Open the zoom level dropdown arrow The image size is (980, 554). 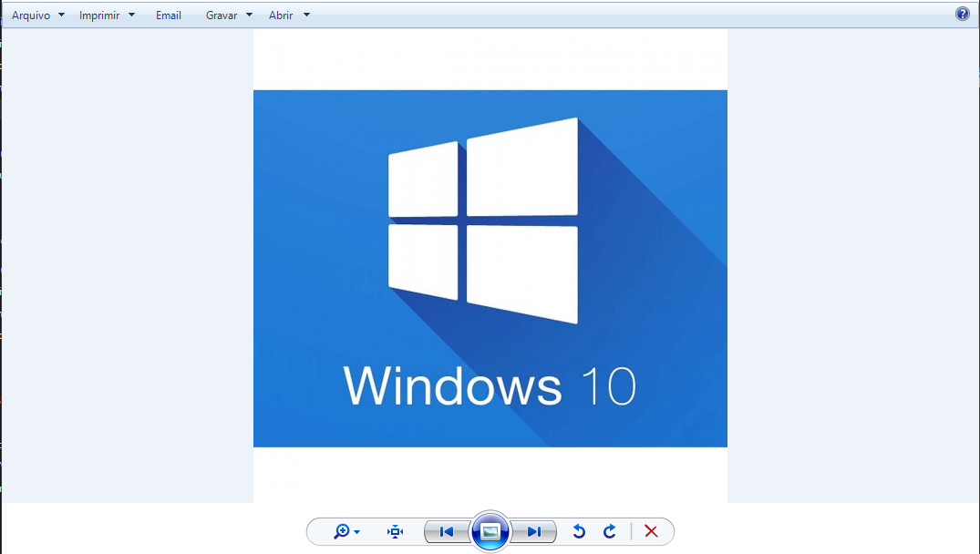(x=356, y=532)
